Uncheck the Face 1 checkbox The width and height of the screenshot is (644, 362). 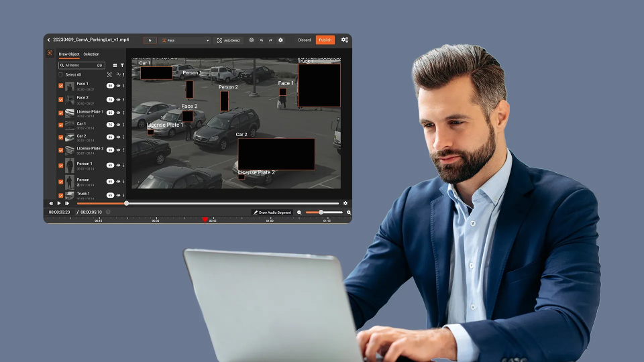point(61,86)
